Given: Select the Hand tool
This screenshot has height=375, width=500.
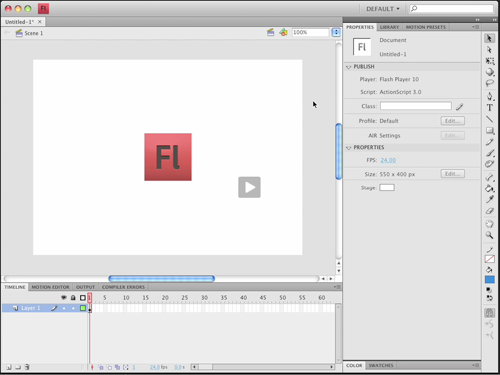Looking at the screenshot, I should [x=489, y=224].
